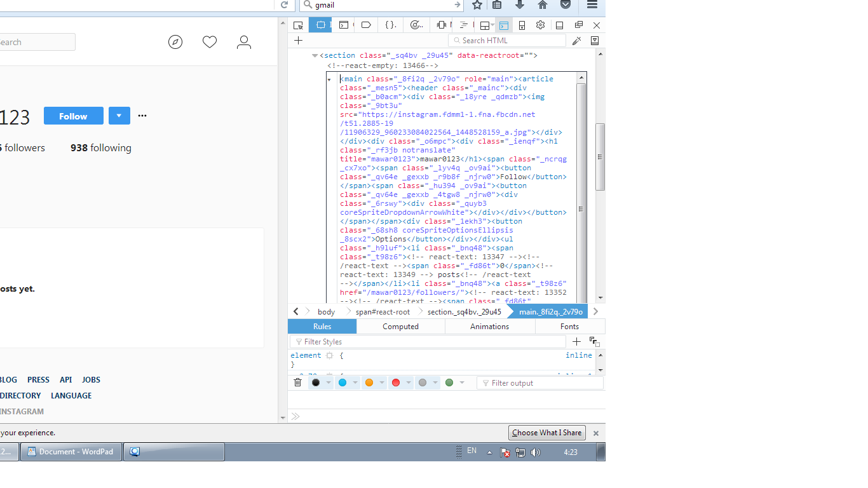Toggle the orange JS filter button
868x488 pixels.
coord(369,383)
